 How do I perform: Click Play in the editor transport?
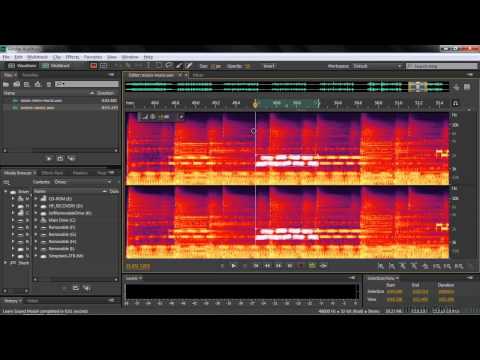point(234,266)
